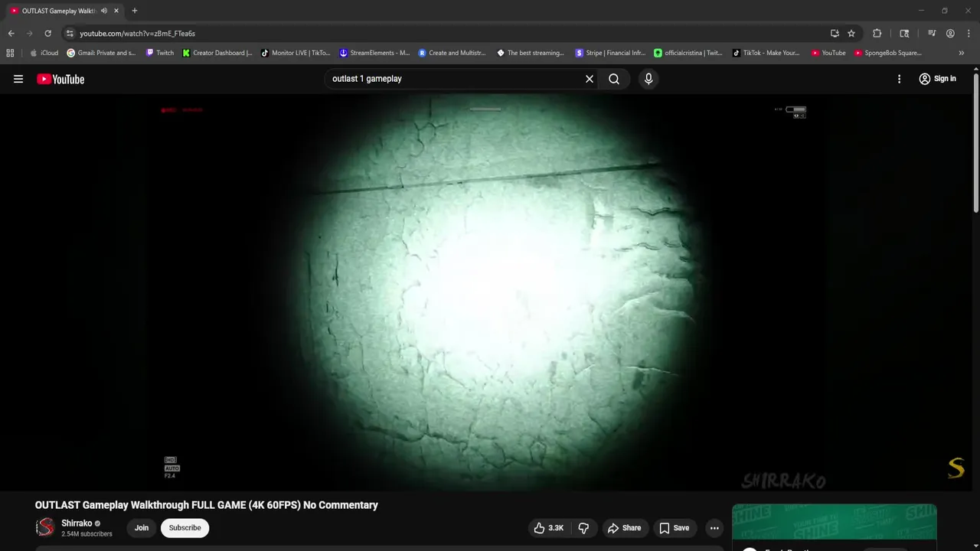Like the video (3.3K)
The height and width of the screenshot is (551, 980).
click(x=548, y=528)
